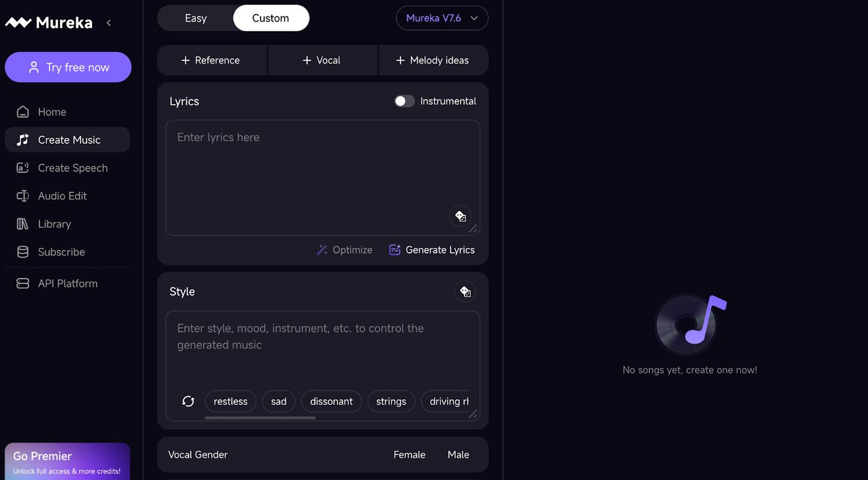Select Male vocal gender

point(458,454)
